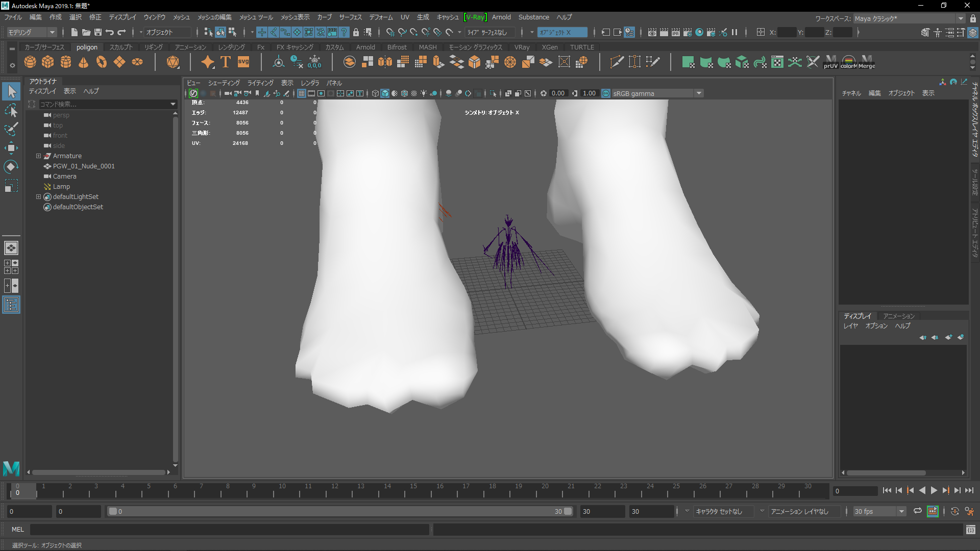Image resolution: width=980 pixels, height=551 pixels.
Task: Click the polygon cube shelf icon
Action: [48, 62]
